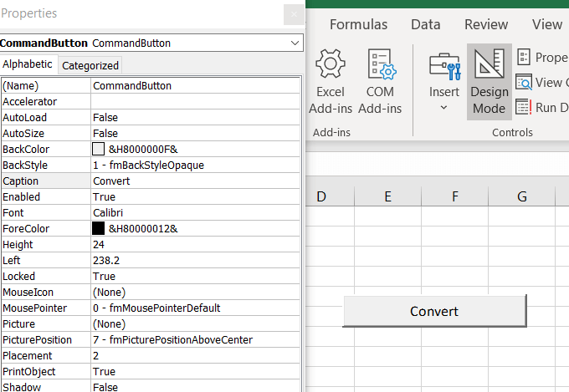Expand the CommandButton object dropdown
This screenshot has width=569, height=392.
coord(295,43)
